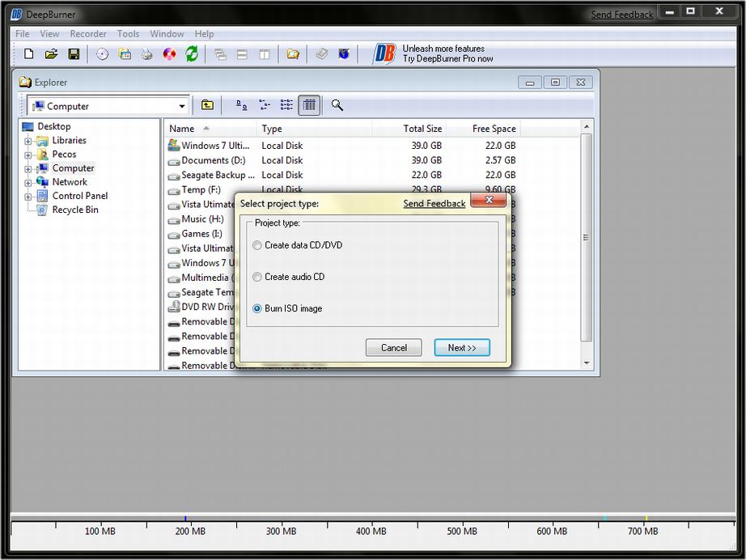The height and width of the screenshot is (560, 746).
Task: Click the details view icon in Explorer
Action: tap(309, 105)
